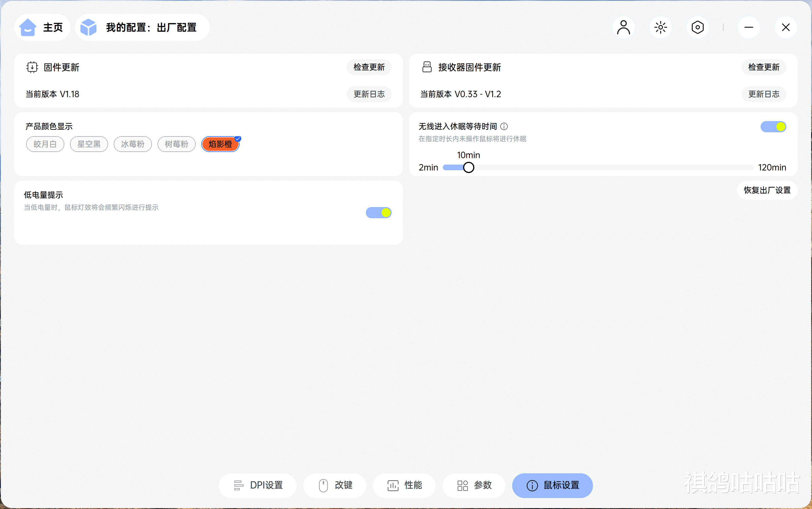This screenshot has width=812, height=509.
Task: Pick the 冰莓粉 color chip
Action: point(133,144)
